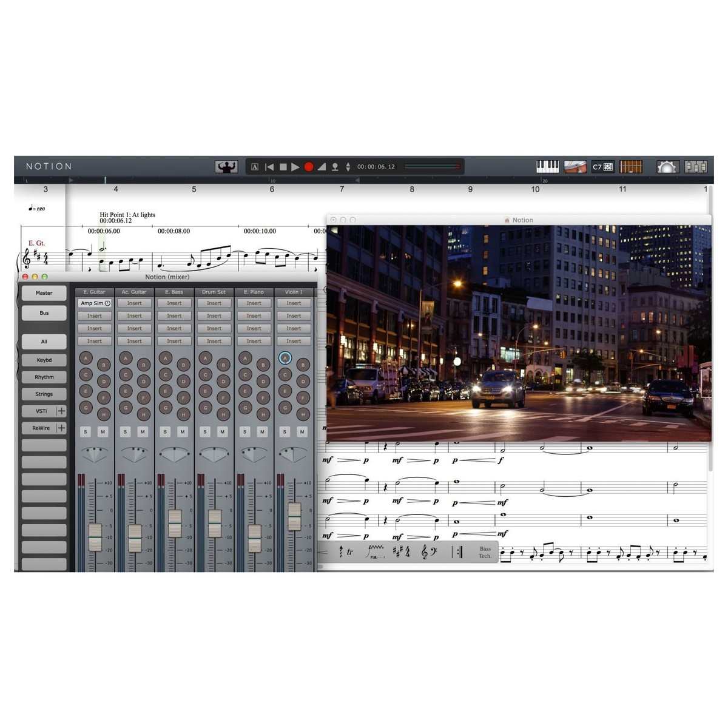
Task: Add a ReWire channel with plus
Action: coord(61,428)
